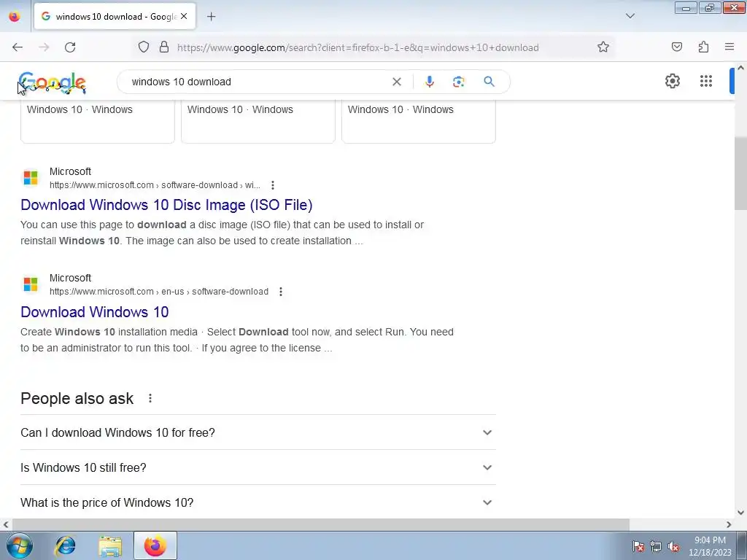This screenshot has height=560, width=747.
Task: Select the 'windows 10 download - Google' tab
Action: (x=115, y=16)
